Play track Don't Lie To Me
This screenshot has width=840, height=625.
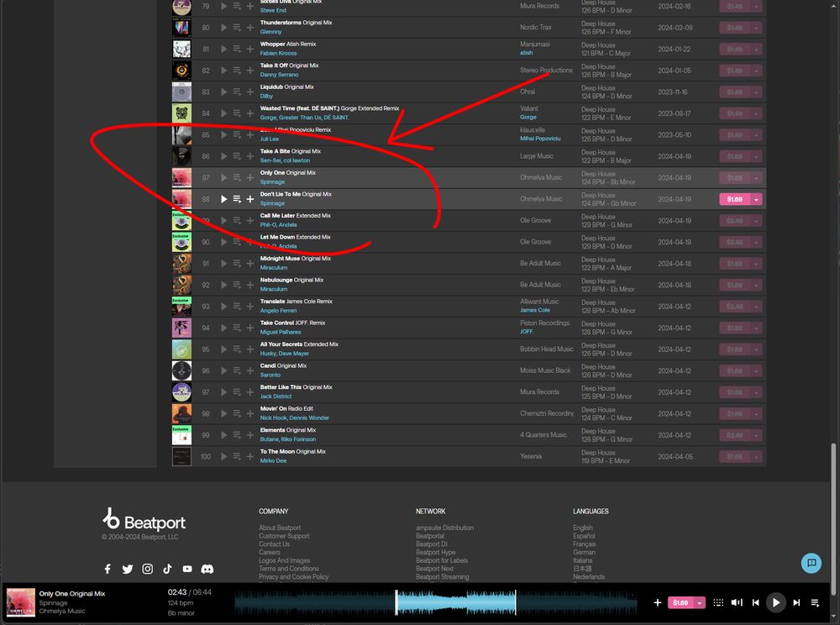coord(224,199)
